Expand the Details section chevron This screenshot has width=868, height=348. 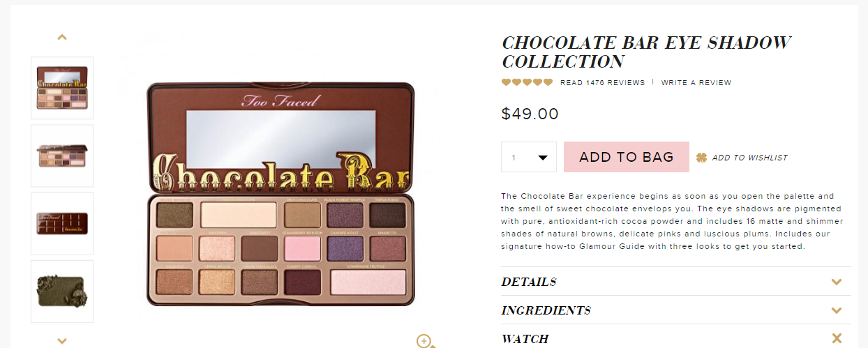(x=837, y=282)
